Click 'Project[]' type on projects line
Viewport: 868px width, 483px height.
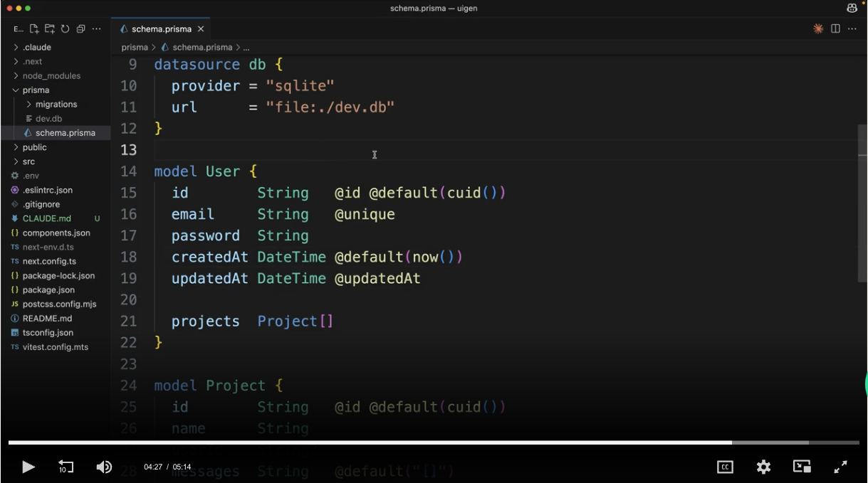(x=296, y=321)
